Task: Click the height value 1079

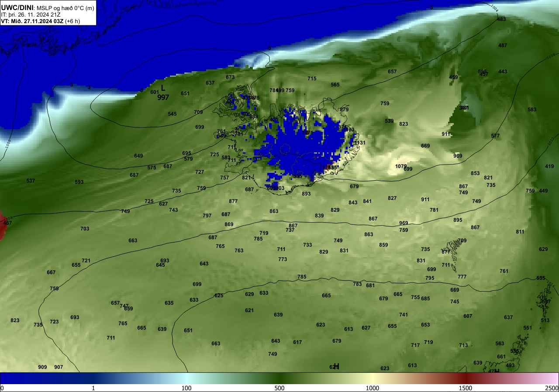Action: 401,166
